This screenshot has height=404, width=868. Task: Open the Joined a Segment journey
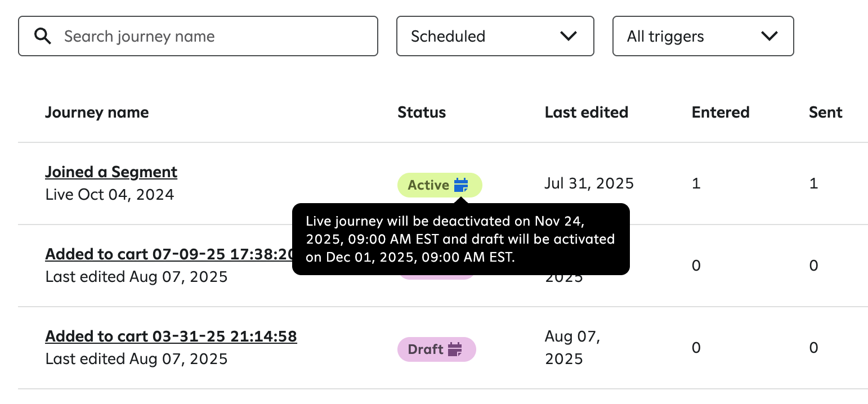[111, 172]
